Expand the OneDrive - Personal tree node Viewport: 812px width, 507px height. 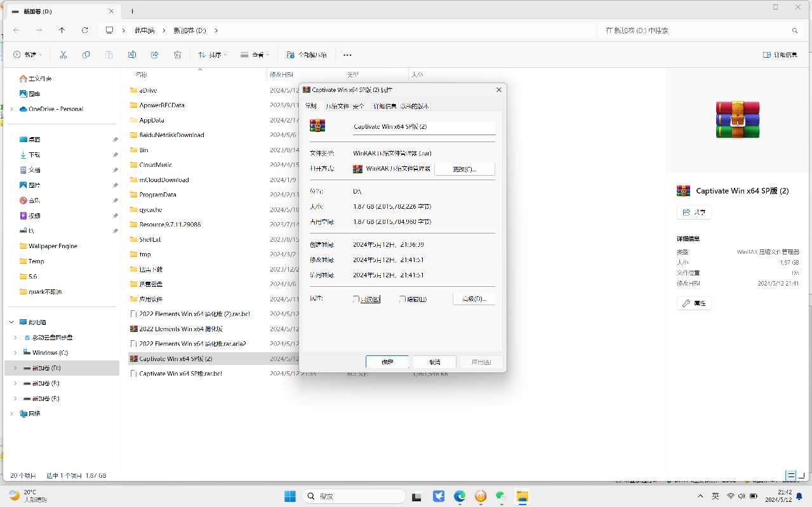point(11,109)
